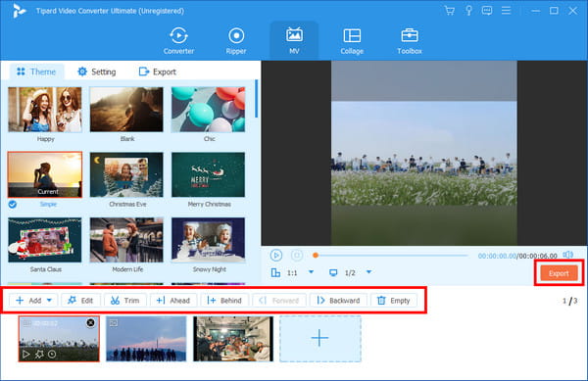Screen dimensions: 588x381
Task: Expand the 1:1 aspect ratio dropdown
Action: [311, 272]
